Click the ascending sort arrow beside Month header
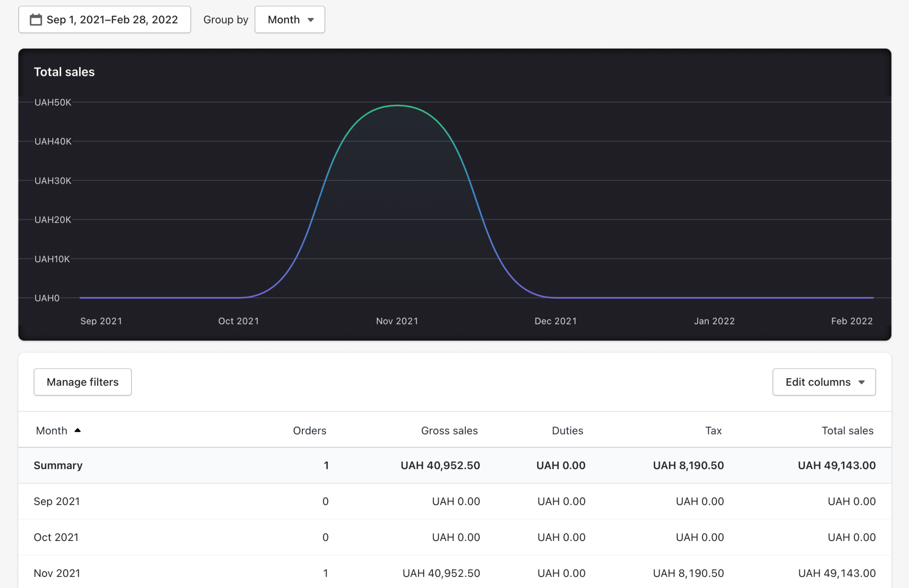Viewport: 909px width, 588px height. pos(78,430)
